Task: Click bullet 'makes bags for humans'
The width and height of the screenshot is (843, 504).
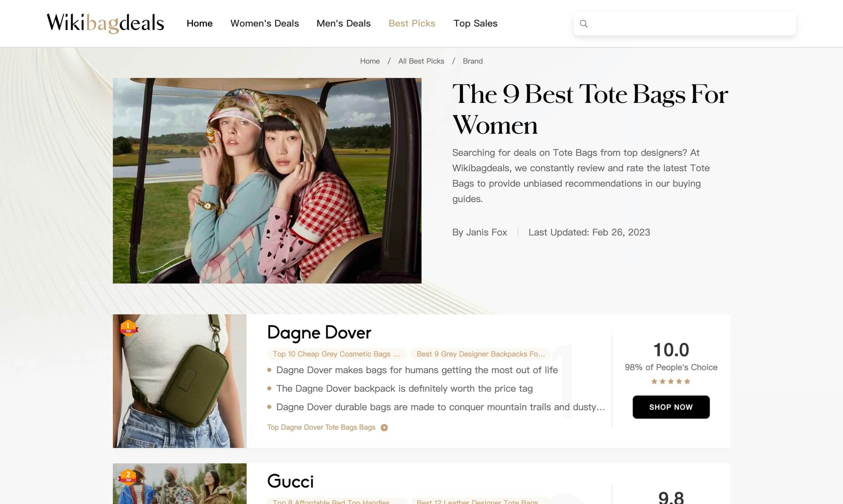Action: [417, 370]
